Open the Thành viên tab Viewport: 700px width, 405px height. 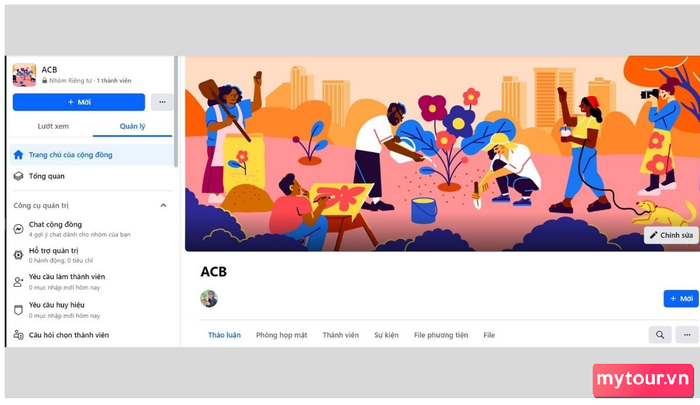tap(341, 335)
